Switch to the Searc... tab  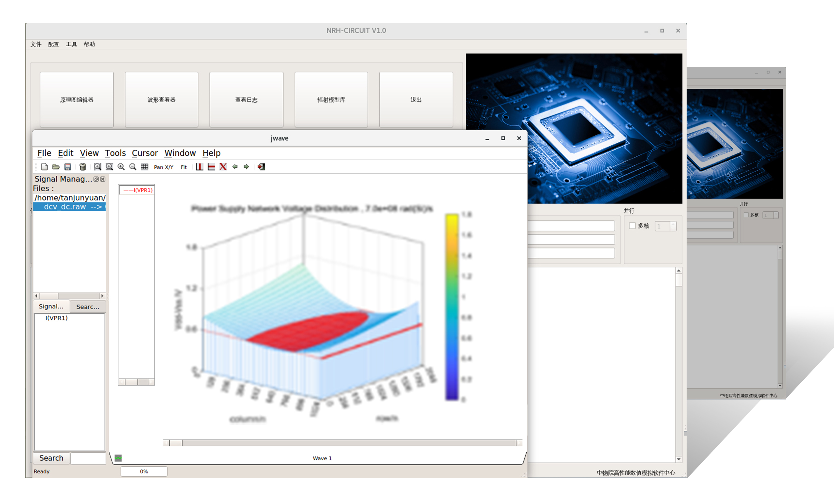point(88,306)
